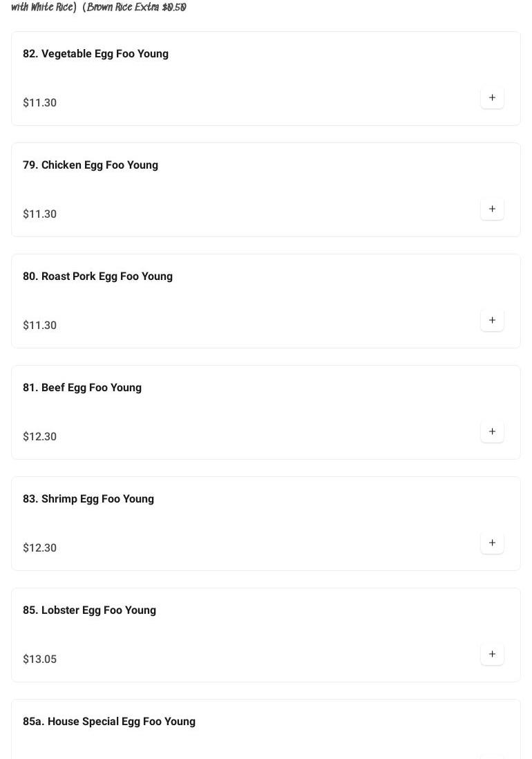Tap plus icon for Shrimp Egg Foo Young
This screenshot has width=532, height=759.
[492, 543]
